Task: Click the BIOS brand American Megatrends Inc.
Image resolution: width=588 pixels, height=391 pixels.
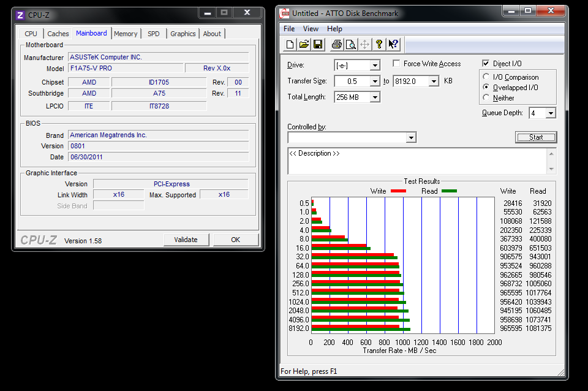Action: click(x=159, y=135)
